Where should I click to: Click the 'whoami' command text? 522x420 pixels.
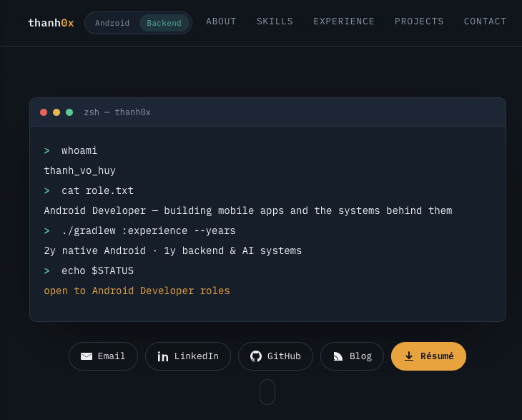click(x=79, y=150)
